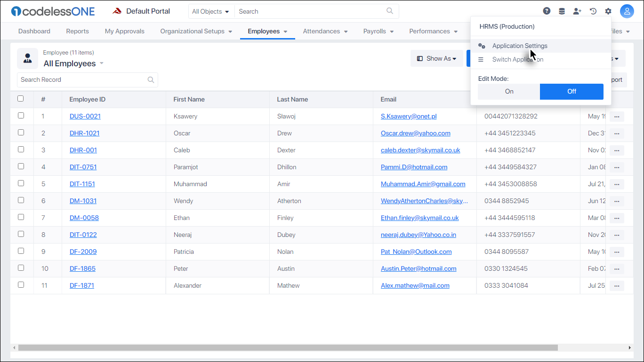Click the Last Name column header
The height and width of the screenshot is (362, 644).
pos(292,100)
